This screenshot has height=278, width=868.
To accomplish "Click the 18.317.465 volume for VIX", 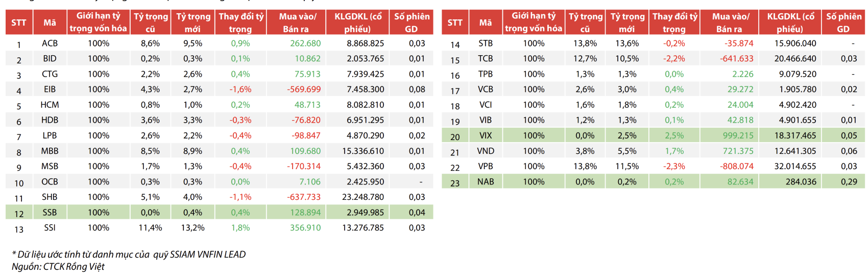I will tap(795, 135).
